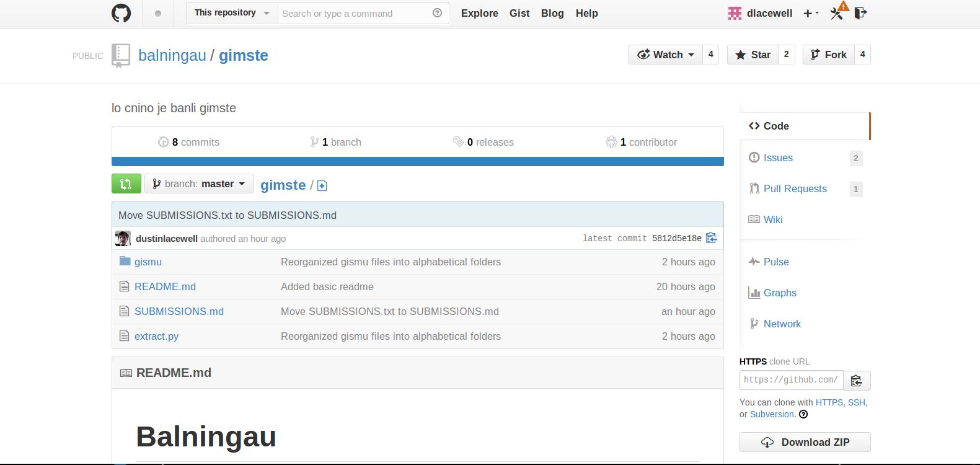Screen dimensions: 980x465
Task: Open the balningau owner link
Action: (x=172, y=55)
